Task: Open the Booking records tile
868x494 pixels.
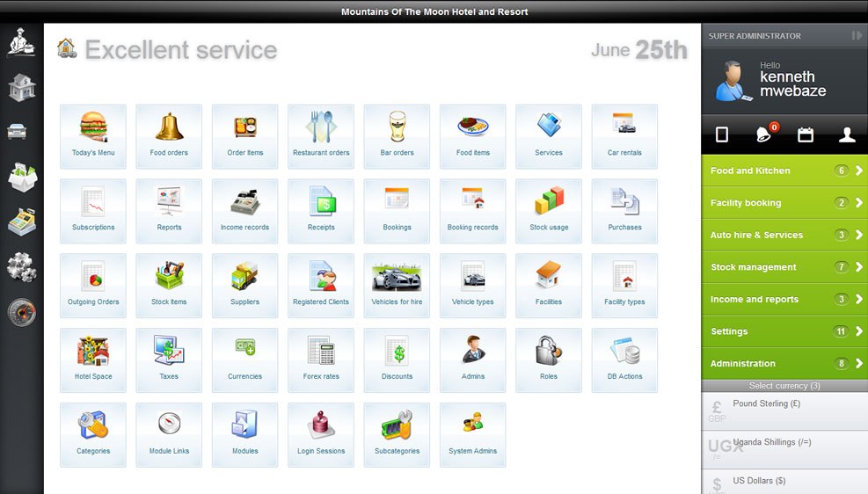Action: coord(473,211)
